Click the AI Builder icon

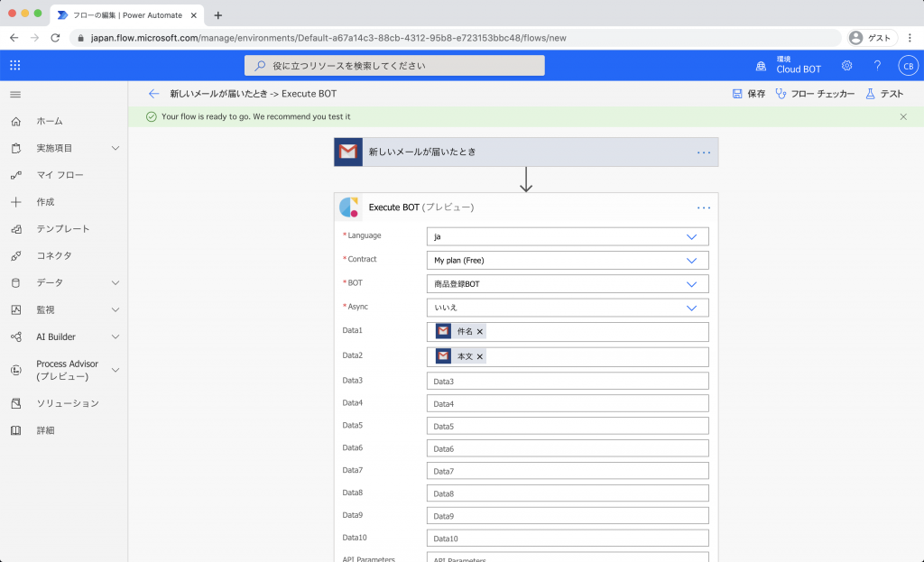click(x=16, y=337)
